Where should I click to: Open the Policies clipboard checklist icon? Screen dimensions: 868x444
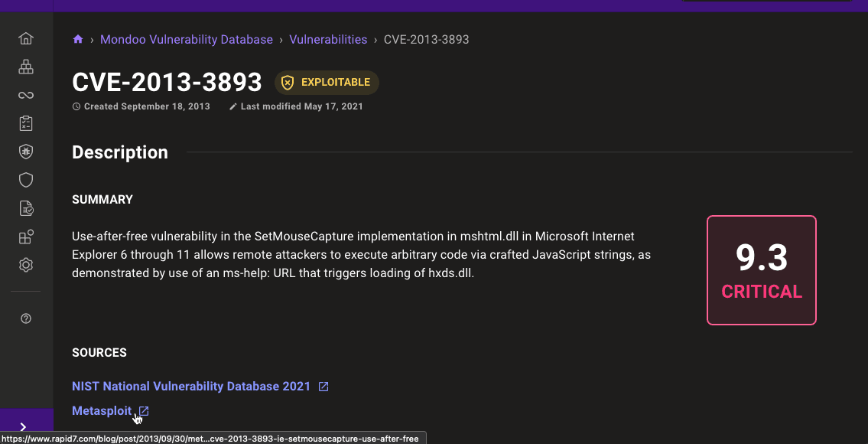coord(26,122)
